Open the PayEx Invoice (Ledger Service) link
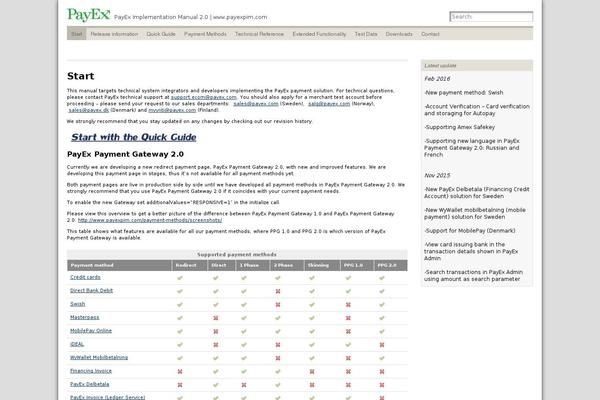The image size is (600, 400). click(x=108, y=397)
